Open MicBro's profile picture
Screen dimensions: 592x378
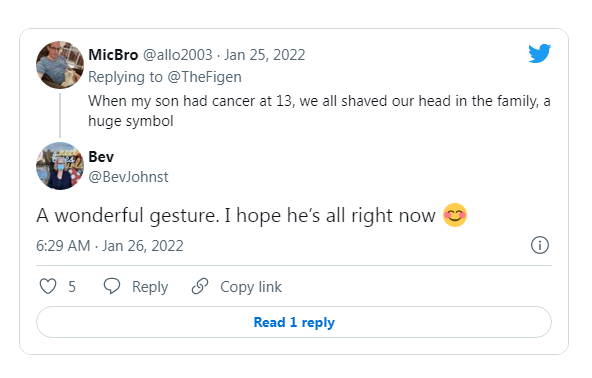[60, 65]
